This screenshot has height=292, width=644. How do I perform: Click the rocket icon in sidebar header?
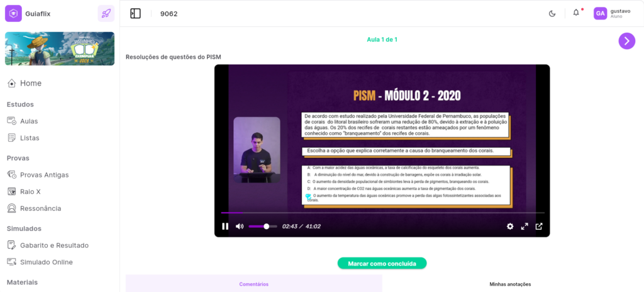106,13
